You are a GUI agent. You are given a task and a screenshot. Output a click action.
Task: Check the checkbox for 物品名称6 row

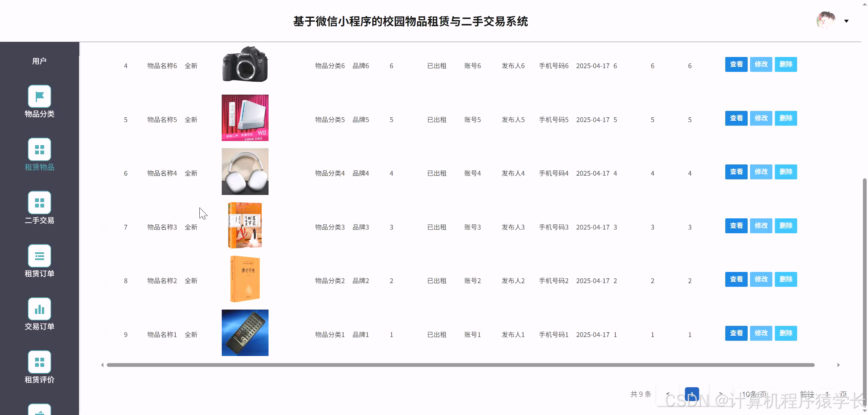[104, 66]
